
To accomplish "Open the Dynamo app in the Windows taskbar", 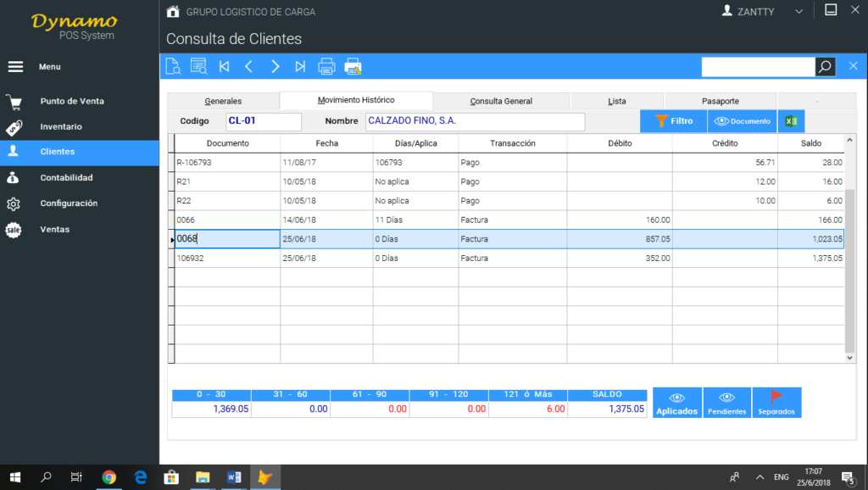I will (266, 477).
